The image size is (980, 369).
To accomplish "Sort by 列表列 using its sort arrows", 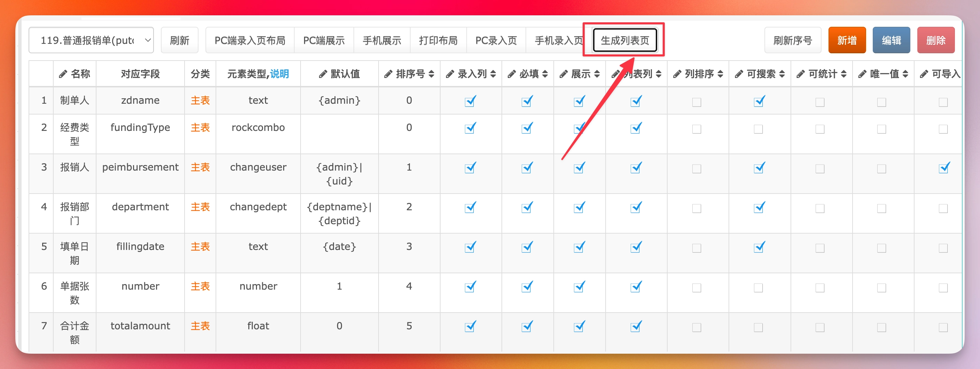I will click(x=659, y=74).
